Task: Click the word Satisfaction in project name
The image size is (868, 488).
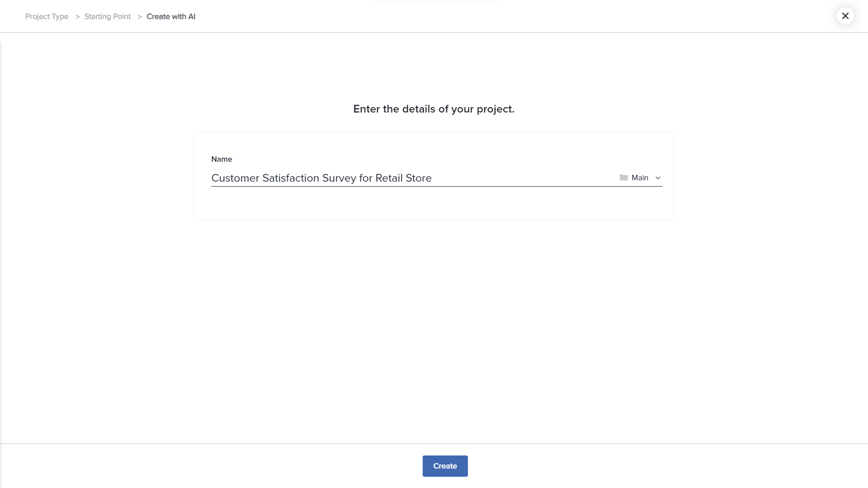Action: pyautogui.click(x=291, y=178)
